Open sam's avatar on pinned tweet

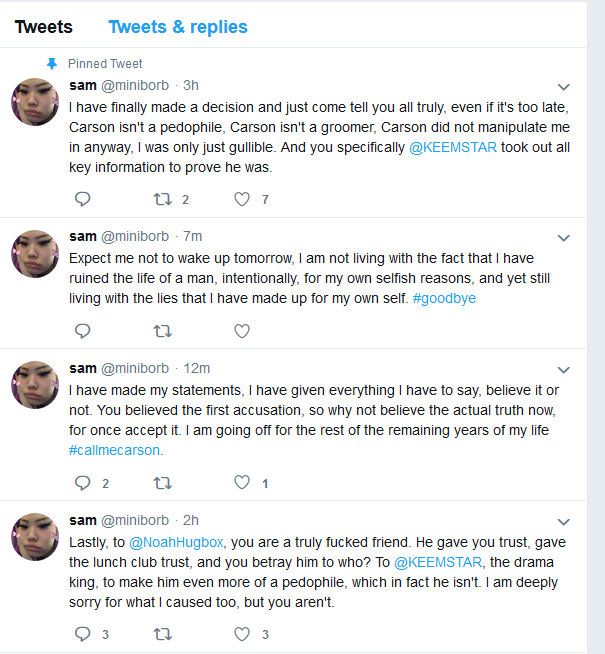click(x=35, y=102)
